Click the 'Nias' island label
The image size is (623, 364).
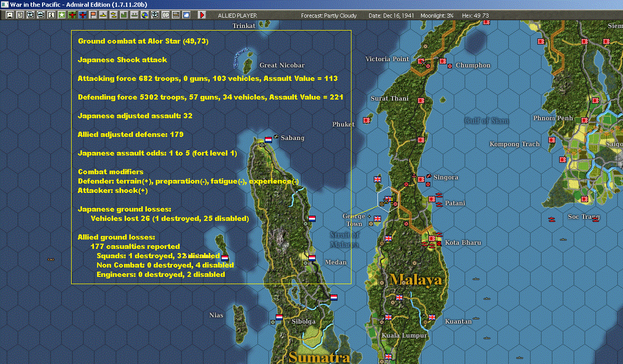216,315
